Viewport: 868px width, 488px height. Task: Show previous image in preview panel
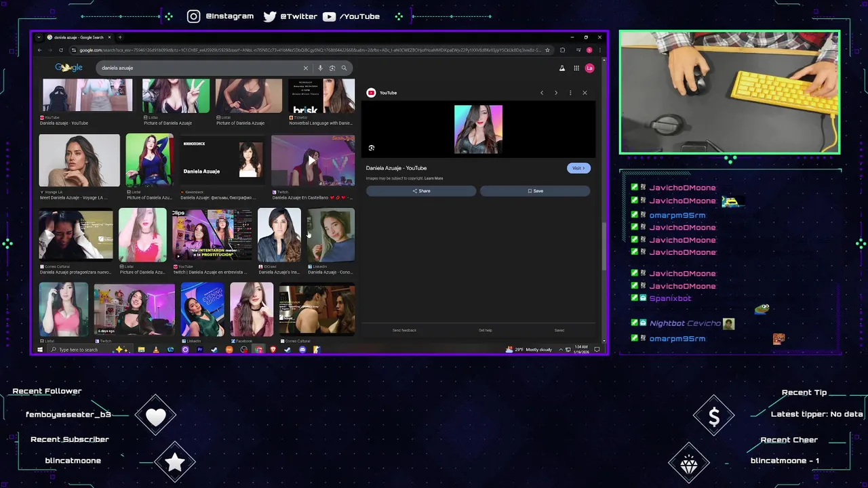541,93
